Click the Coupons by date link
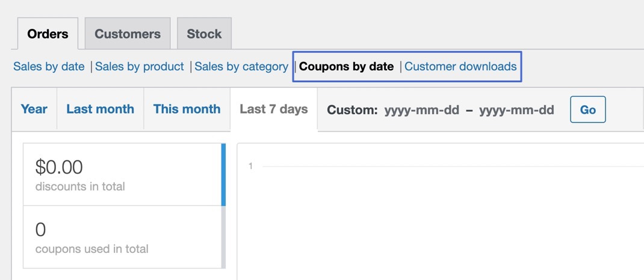Image resolution: width=644 pixels, height=280 pixels. 346,67
